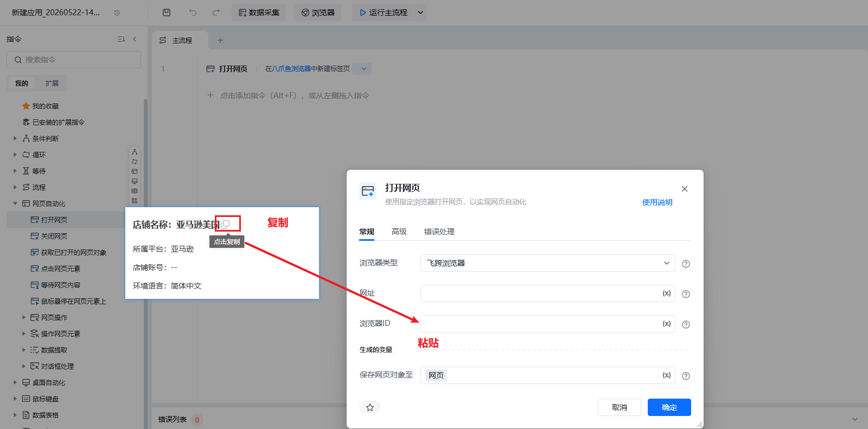Select the 点击网页元素 command

(x=61, y=268)
